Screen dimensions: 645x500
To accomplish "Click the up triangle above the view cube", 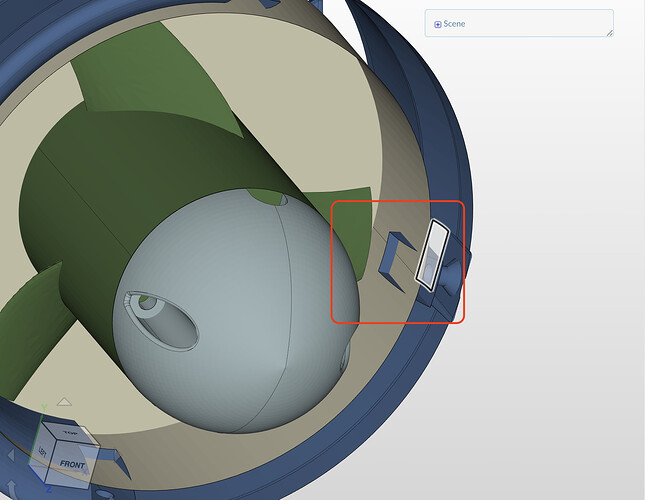I will (64, 402).
